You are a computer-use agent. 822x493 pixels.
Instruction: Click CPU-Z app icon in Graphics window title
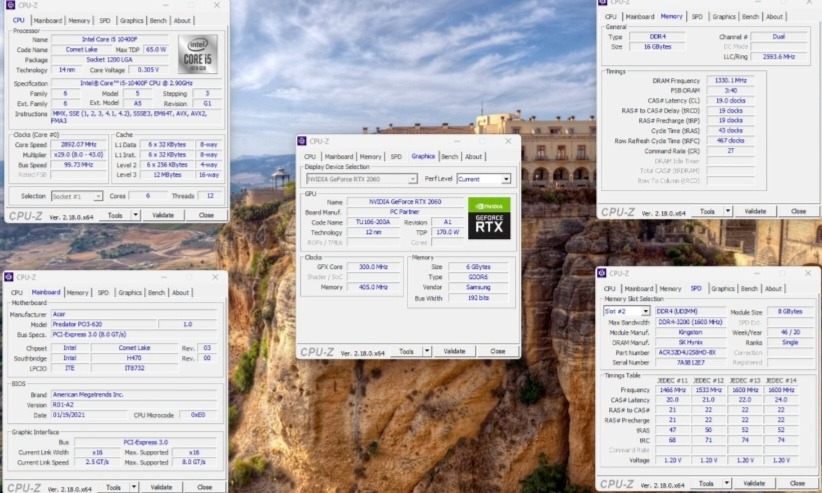click(301, 141)
